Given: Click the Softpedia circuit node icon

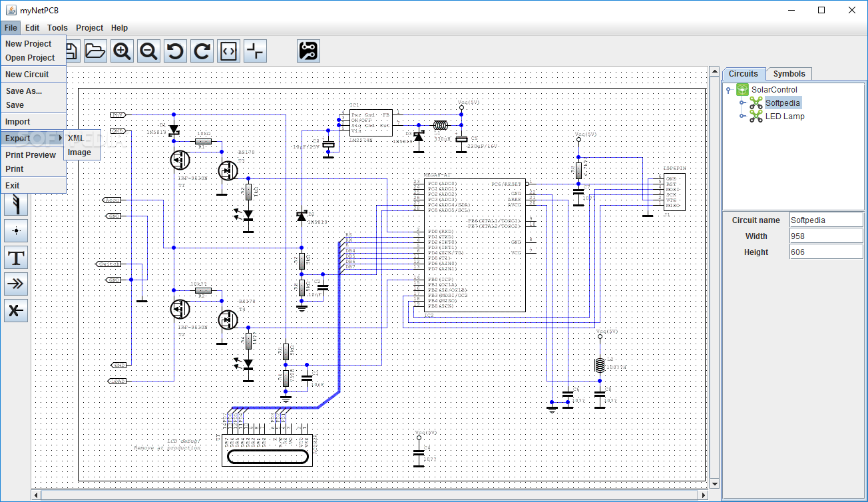Looking at the screenshot, I should (x=756, y=103).
